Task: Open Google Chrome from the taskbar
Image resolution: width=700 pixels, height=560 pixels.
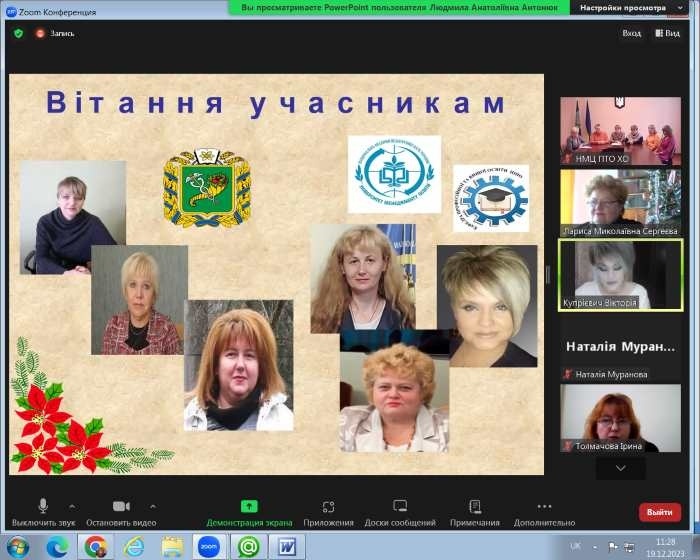Action: [96, 546]
